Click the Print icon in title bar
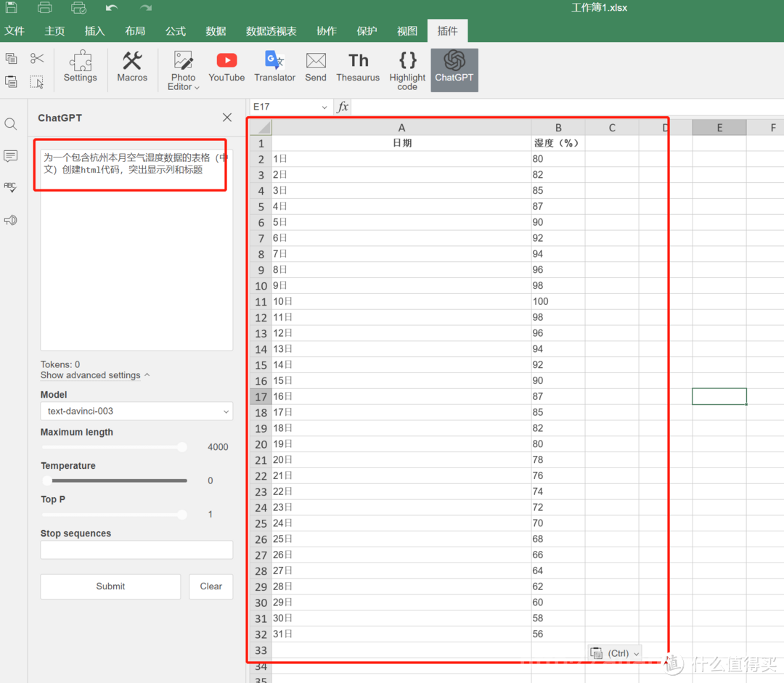Screen dimensions: 784x683 (44, 7)
